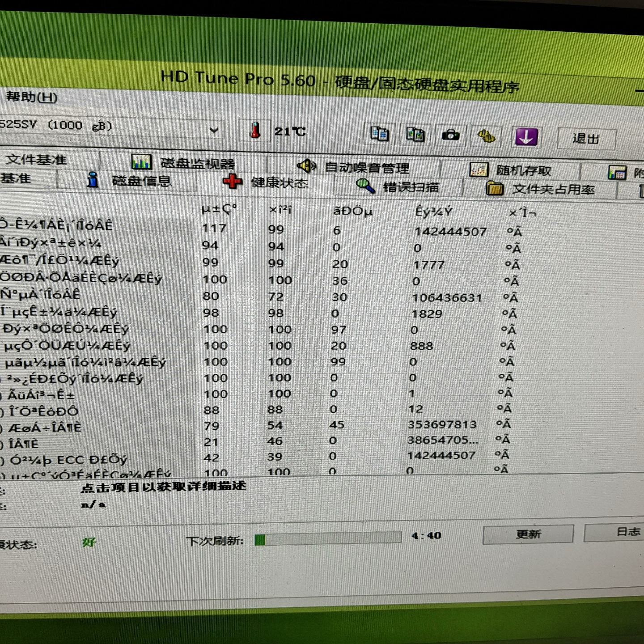This screenshot has height=644, width=644.
Task: Select the threshold value 36
Action: click(339, 281)
